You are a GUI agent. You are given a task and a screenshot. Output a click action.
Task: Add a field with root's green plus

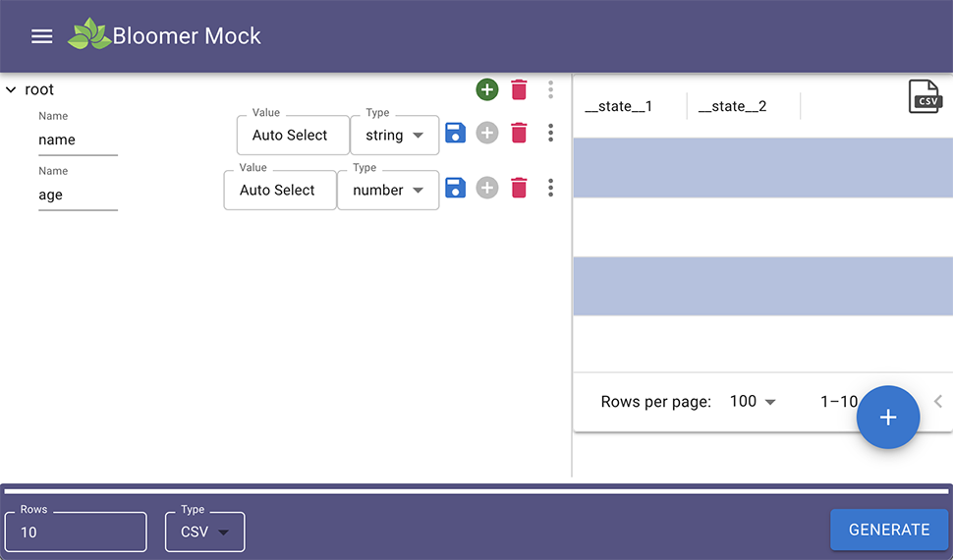(x=487, y=90)
